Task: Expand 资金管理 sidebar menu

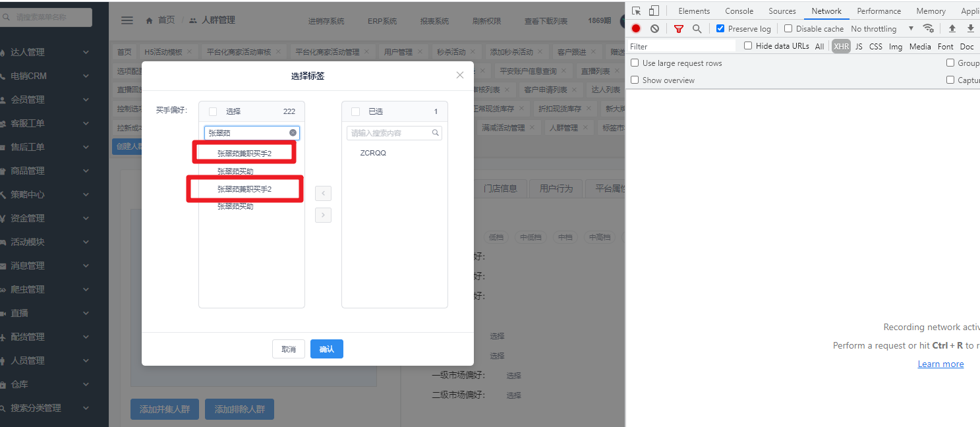Action: (54, 218)
